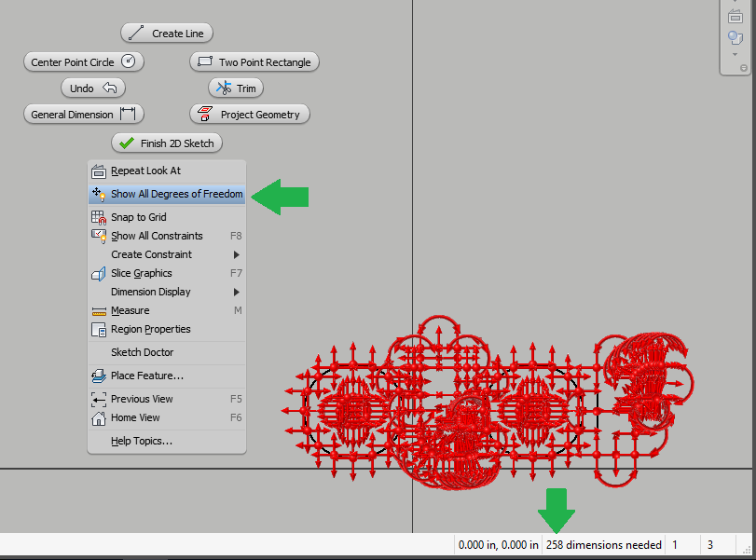756x560 pixels.
Task: Click the Orbit icon in the navigation bar
Action: (x=735, y=37)
